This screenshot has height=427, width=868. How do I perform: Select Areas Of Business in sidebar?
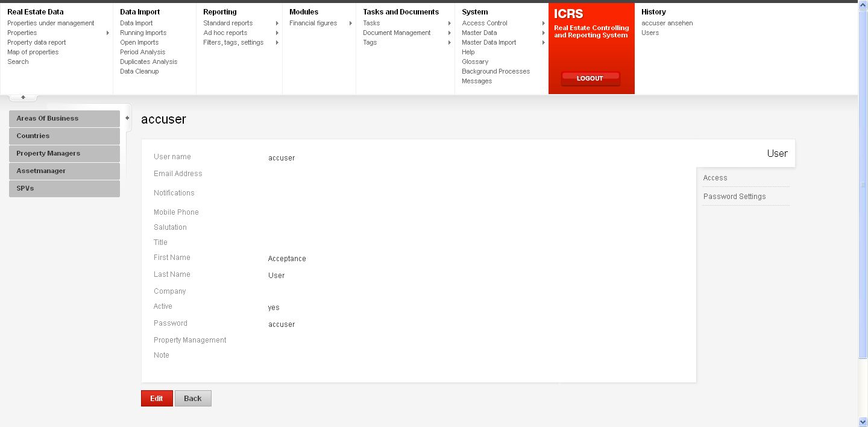(64, 118)
